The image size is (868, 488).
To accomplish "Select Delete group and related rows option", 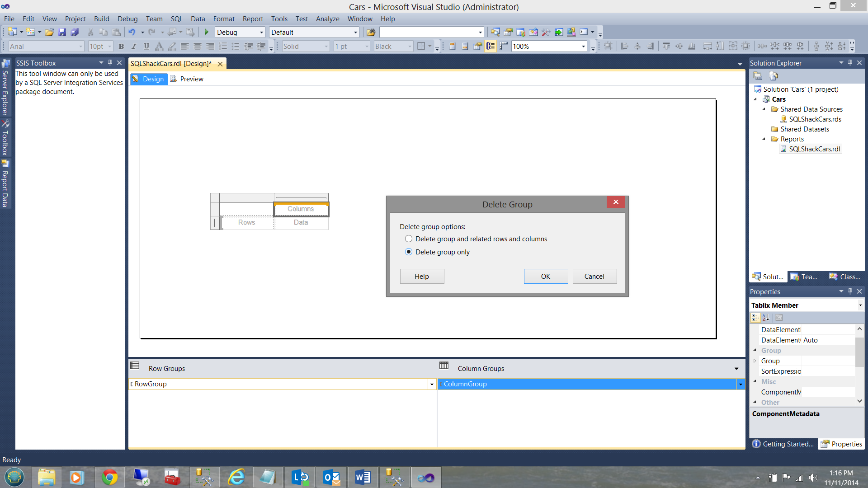I will [x=409, y=239].
